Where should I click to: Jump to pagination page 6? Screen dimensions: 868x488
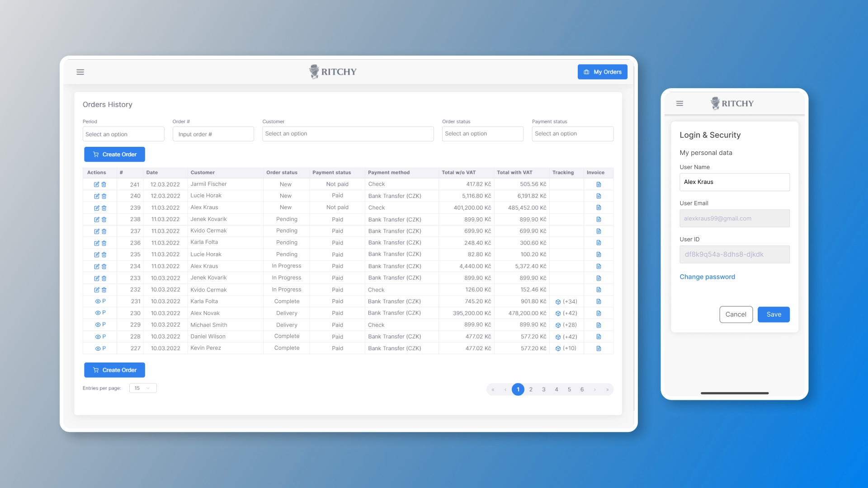click(582, 389)
